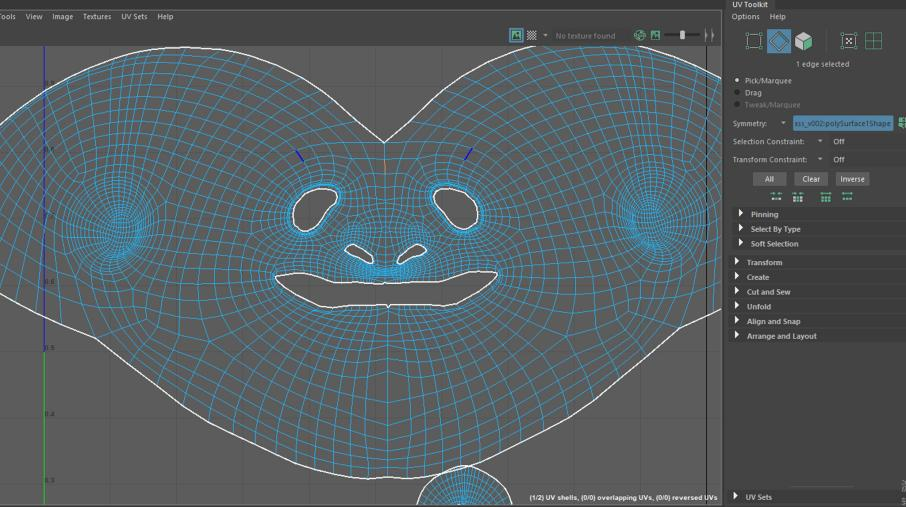906x507 pixels.
Task: Click the Symmetry object name field
Action: [842, 123]
